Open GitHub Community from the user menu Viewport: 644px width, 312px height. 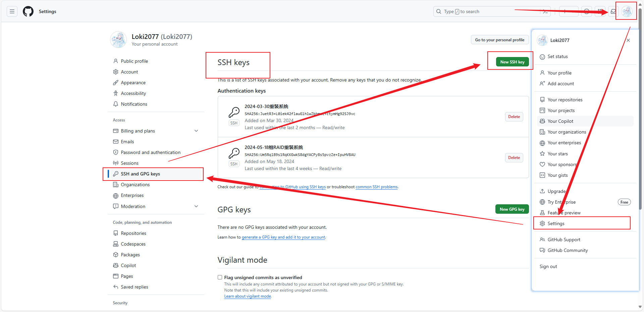pos(585,250)
